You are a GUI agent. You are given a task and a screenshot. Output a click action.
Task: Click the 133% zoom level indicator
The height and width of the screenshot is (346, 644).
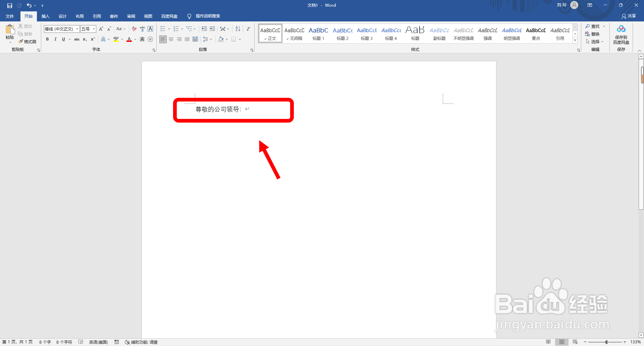click(x=636, y=342)
